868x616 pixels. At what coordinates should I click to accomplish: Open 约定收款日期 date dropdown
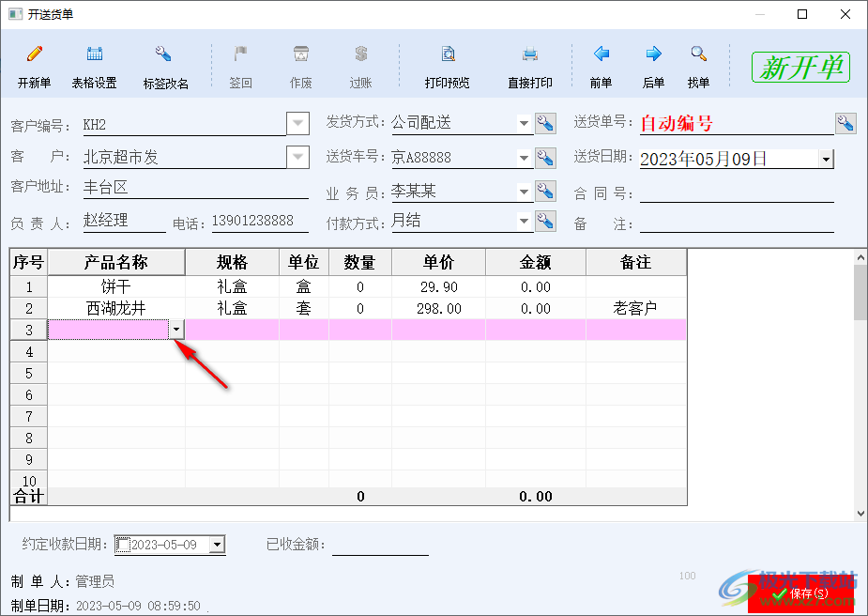pyautogui.click(x=217, y=545)
